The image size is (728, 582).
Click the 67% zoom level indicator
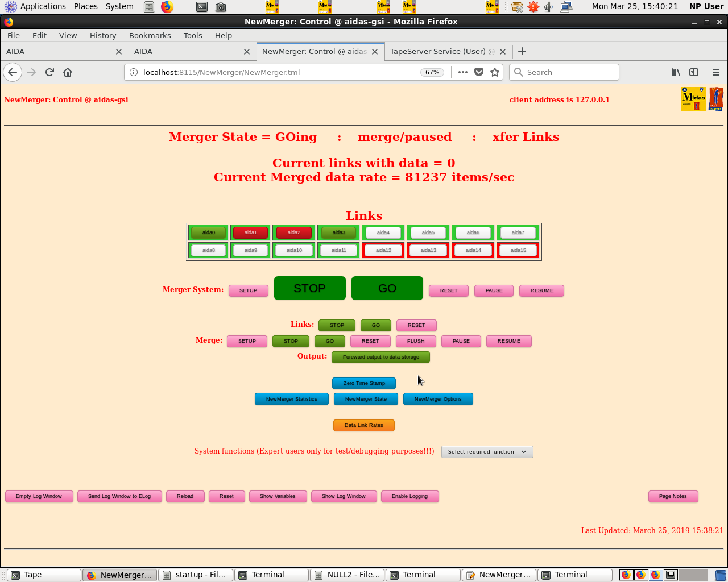[432, 72]
